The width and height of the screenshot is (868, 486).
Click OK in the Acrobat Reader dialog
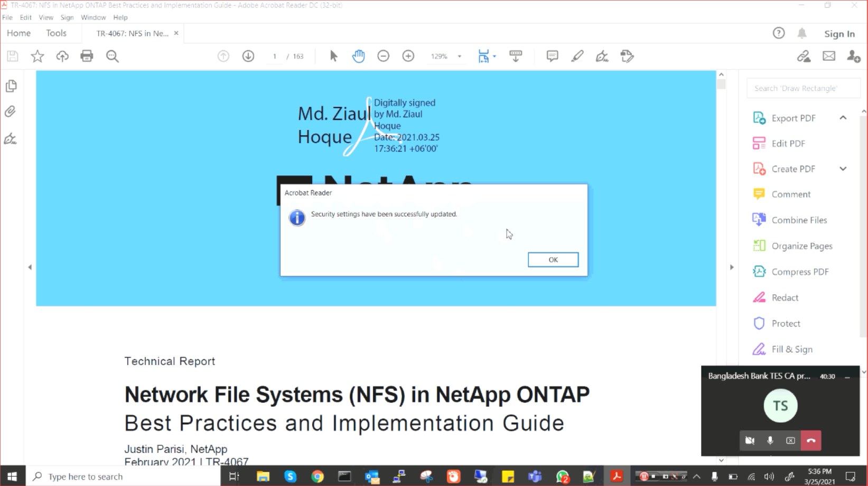[x=553, y=259]
